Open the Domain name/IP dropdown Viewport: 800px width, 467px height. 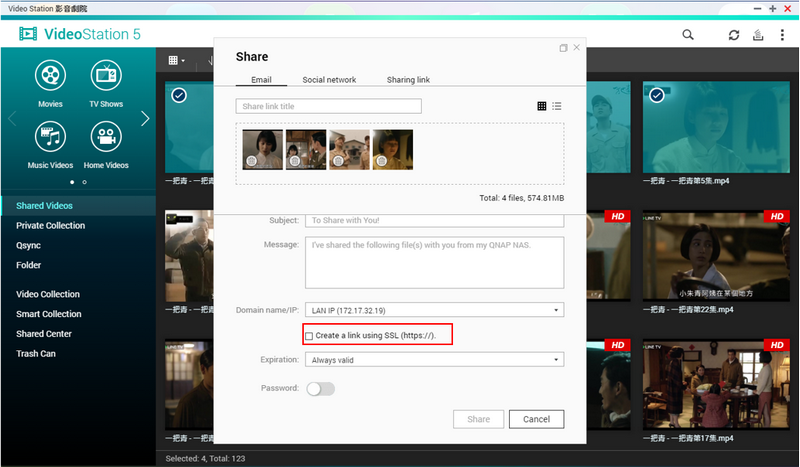435,310
